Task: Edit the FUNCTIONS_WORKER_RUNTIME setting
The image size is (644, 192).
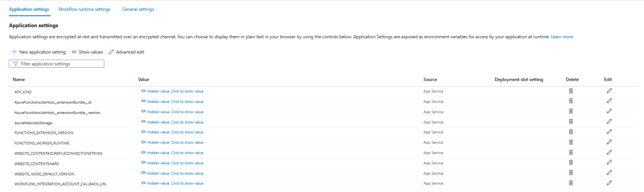Action: (x=609, y=142)
